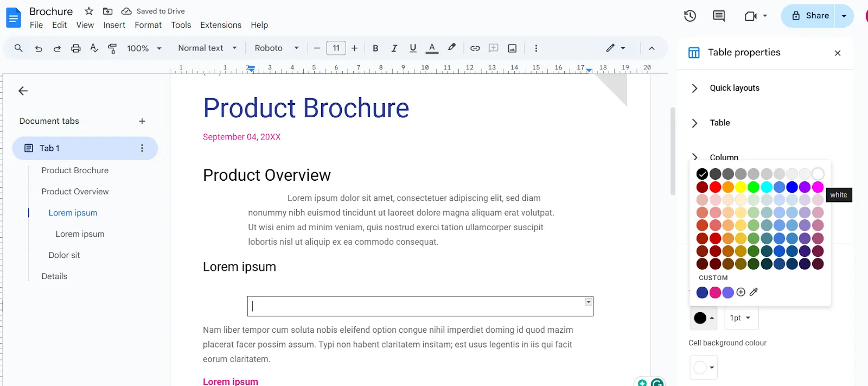Activate the paint format tool
868x386 pixels.
point(112,48)
